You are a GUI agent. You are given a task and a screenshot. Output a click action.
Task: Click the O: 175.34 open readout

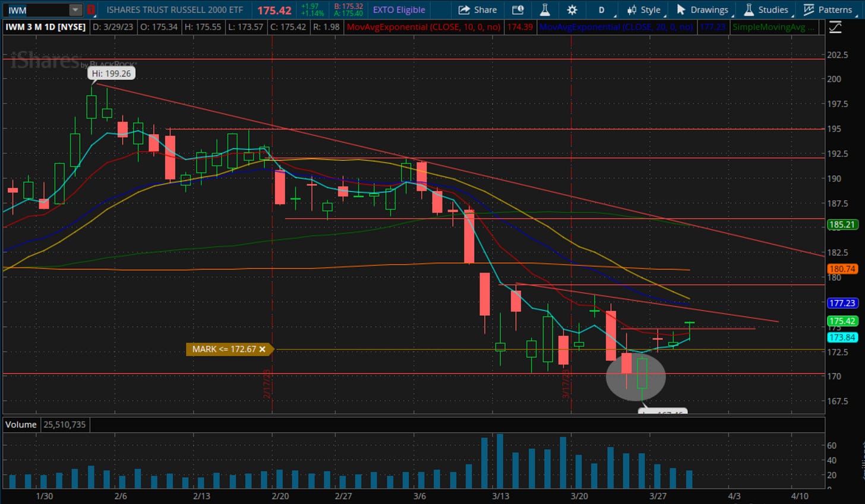[159, 27]
